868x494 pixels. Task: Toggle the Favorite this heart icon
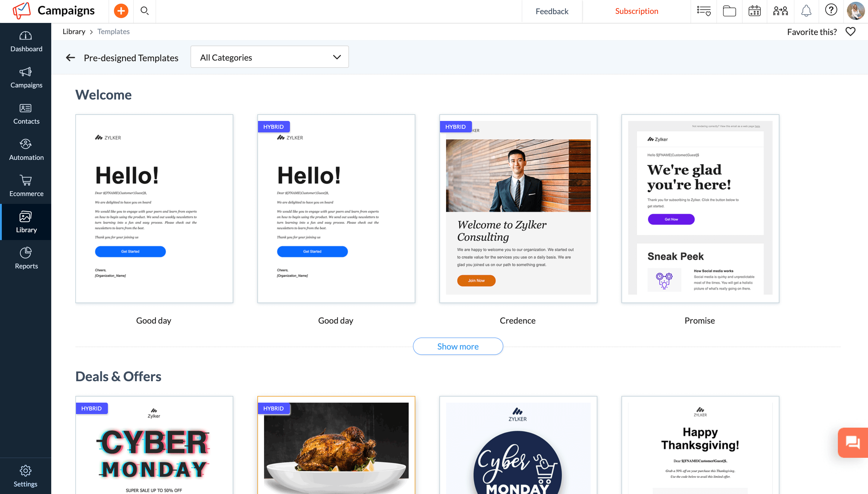coord(850,31)
